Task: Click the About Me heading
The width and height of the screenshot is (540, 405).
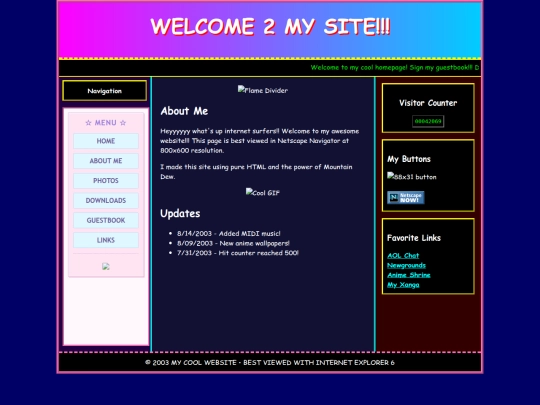Action: coord(184,111)
